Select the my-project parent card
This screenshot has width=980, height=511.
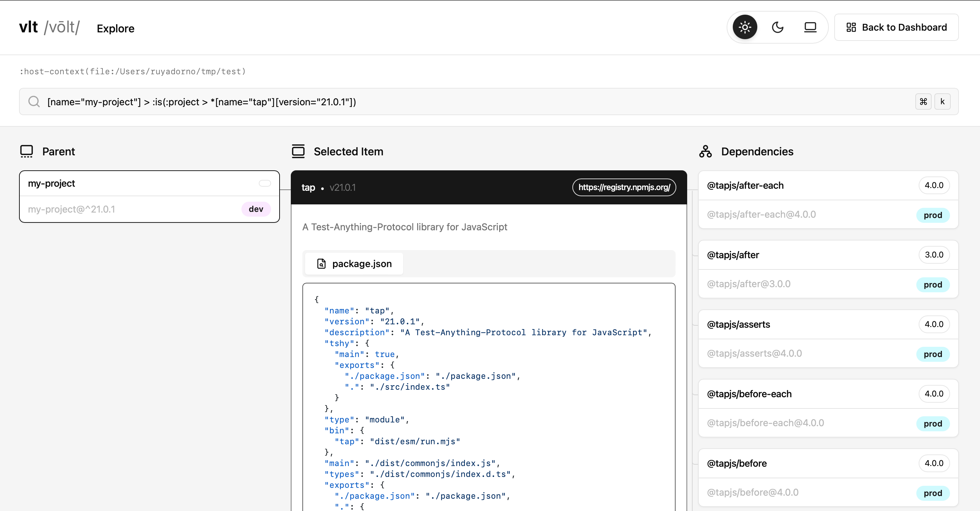click(149, 196)
